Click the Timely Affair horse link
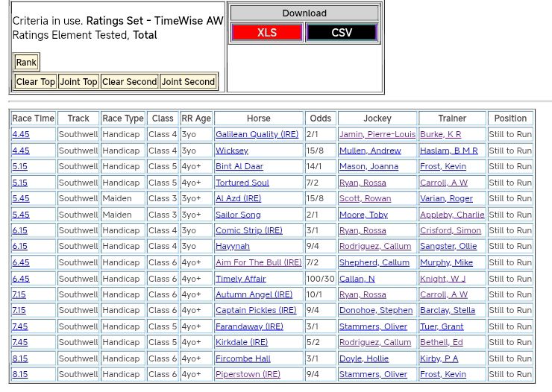Viewport: 552px width, 392px height. (240, 279)
